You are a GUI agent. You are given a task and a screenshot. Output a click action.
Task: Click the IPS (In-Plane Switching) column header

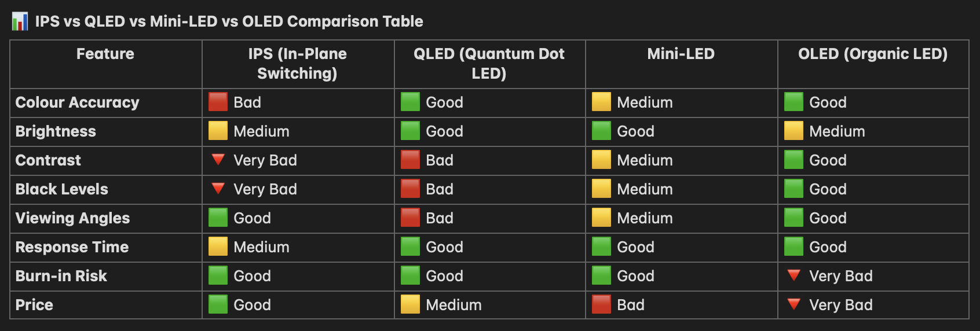(297, 64)
